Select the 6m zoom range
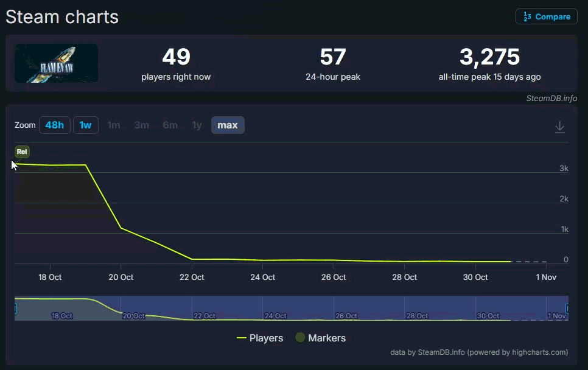The width and height of the screenshot is (588, 370). [170, 125]
